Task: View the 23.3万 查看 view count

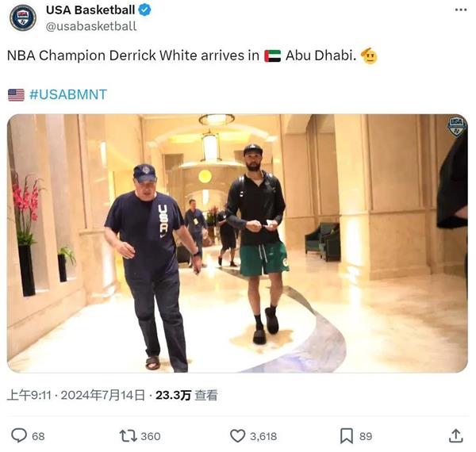Action: tap(186, 395)
